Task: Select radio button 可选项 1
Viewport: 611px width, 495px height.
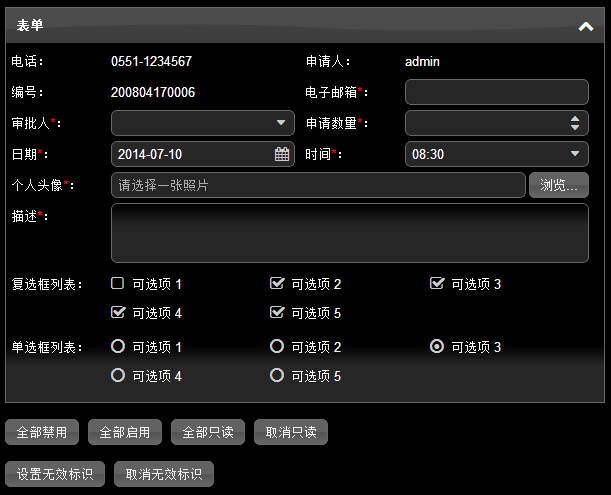Action: tap(118, 346)
